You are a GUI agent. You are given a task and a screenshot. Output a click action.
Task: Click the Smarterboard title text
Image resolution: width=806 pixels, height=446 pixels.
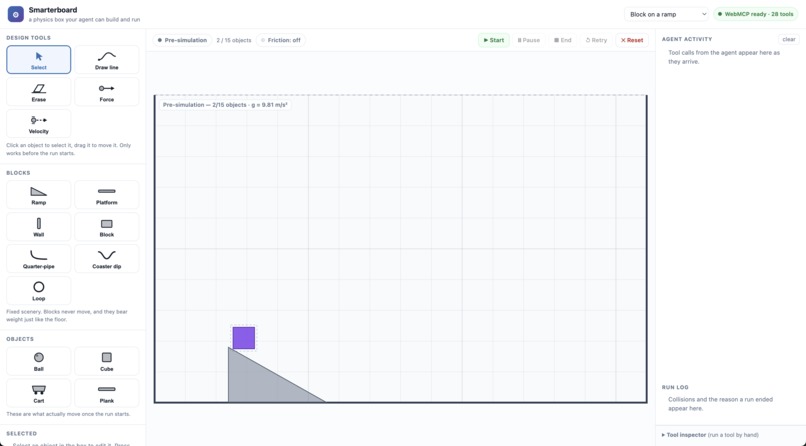[53, 10]
